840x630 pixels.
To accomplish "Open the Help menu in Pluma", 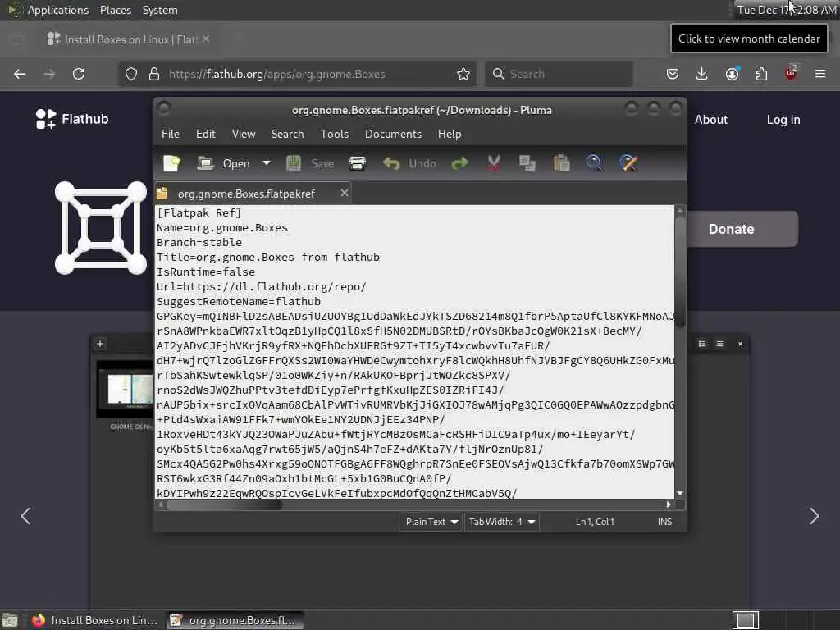I will point(450,134).
